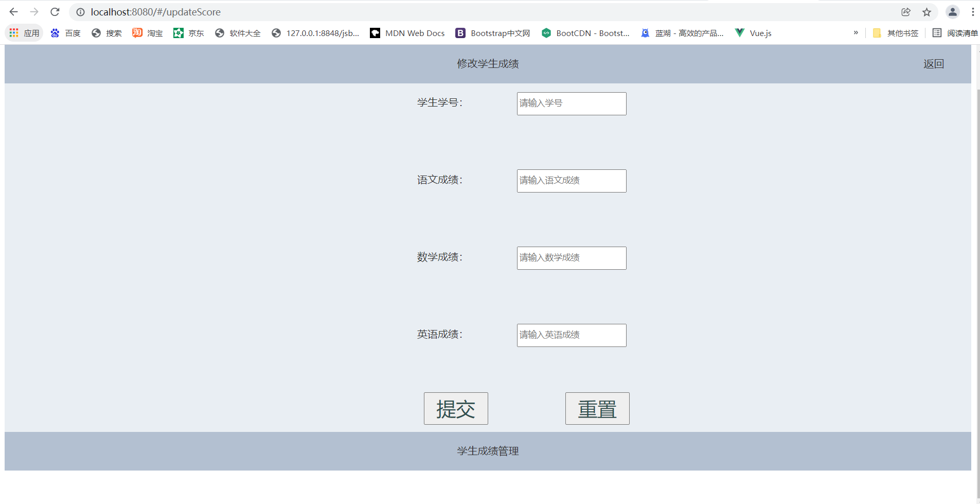980x504 pixels.
Task: Open the 阅读清单 reading list
Action: (955, 33)
